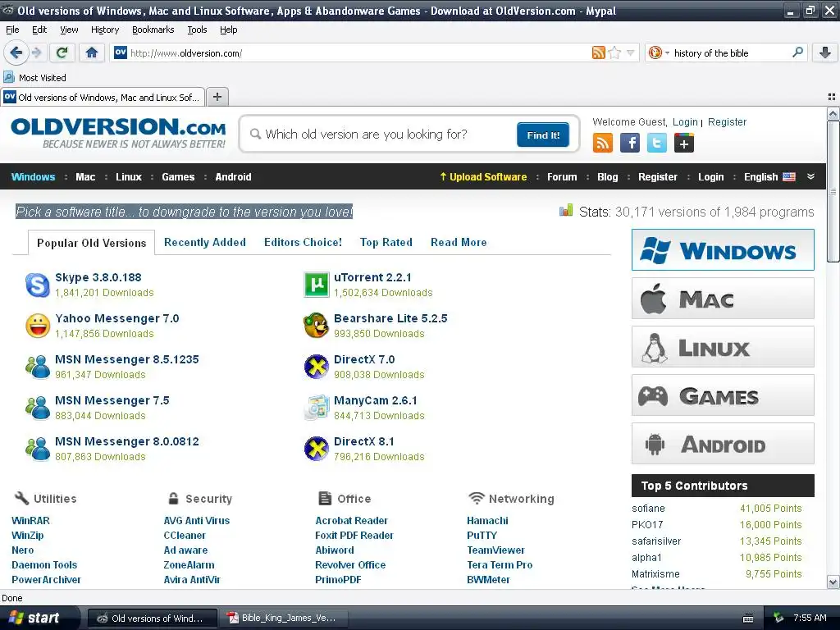Click the CCleaner link under Security
Image resolution: width=840 pixels, height=630 pixels.
[x=185, y=535]
